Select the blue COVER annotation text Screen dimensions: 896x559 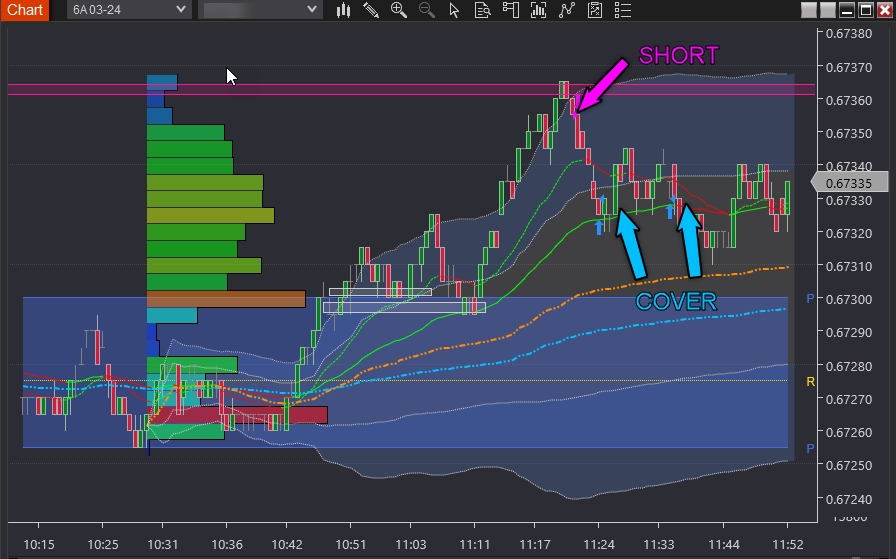click(676, 301)
